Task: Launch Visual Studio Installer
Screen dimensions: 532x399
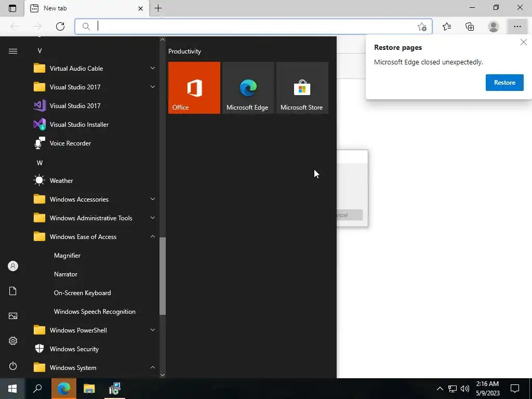Action: (x=95, y=125)
